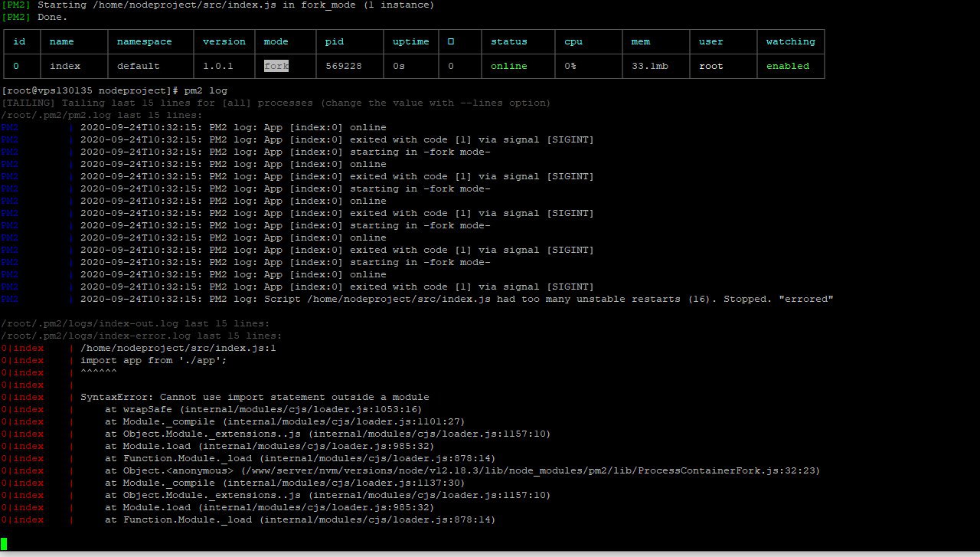
Task: Click the uptime value 0s
Action: pos(399,66)
